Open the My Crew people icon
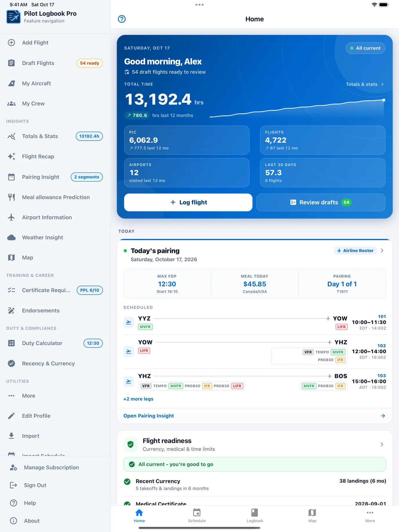This screenshot has height=532, width=399. (11, 104)
